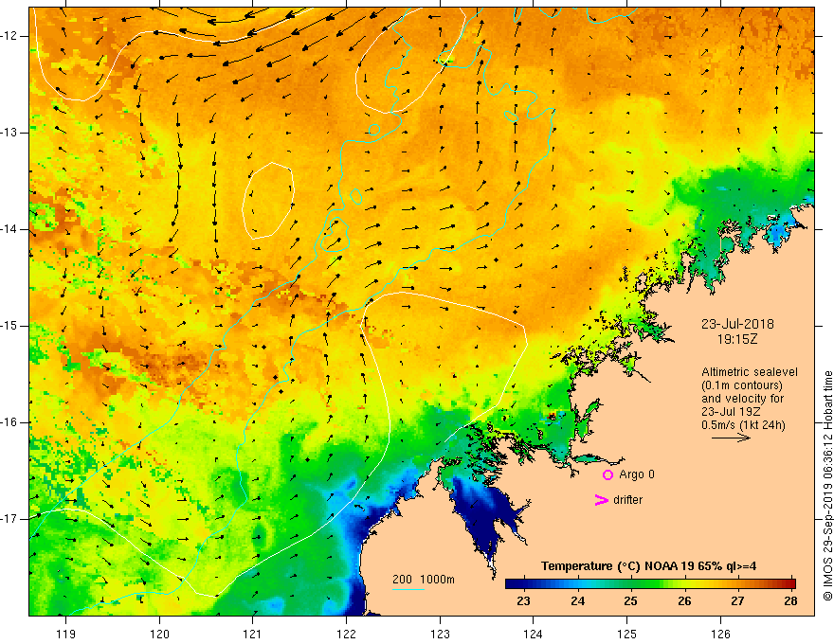Click the longitude axis label 126
The width and height of the screenshot is (834, 644).
(720, 634)
